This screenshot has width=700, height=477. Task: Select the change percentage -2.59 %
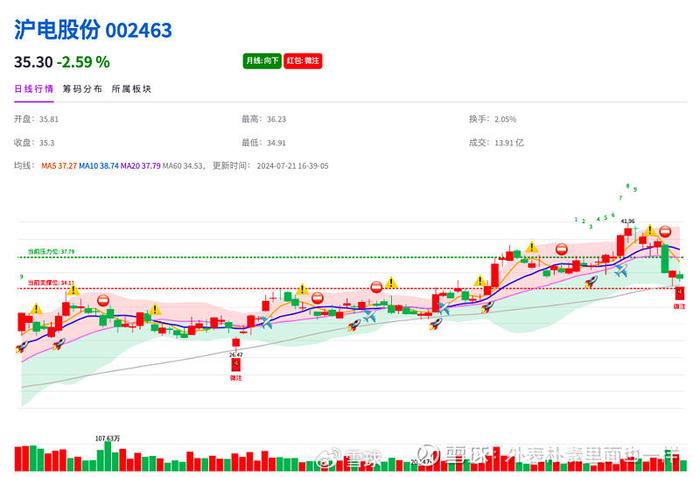(x=83, y=62)
